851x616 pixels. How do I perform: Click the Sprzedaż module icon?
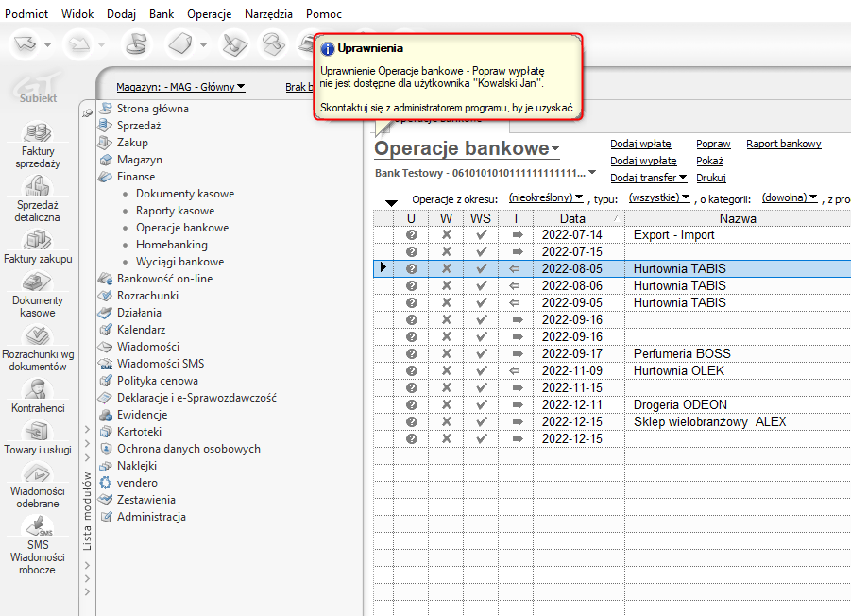[x=105, y=126]
